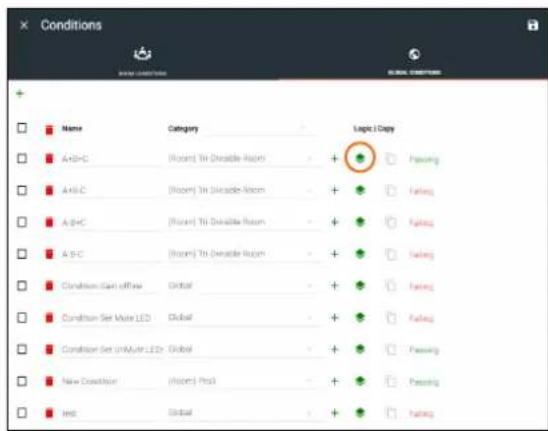
Task: Copy the A+B-C condition
Action: 391,191
